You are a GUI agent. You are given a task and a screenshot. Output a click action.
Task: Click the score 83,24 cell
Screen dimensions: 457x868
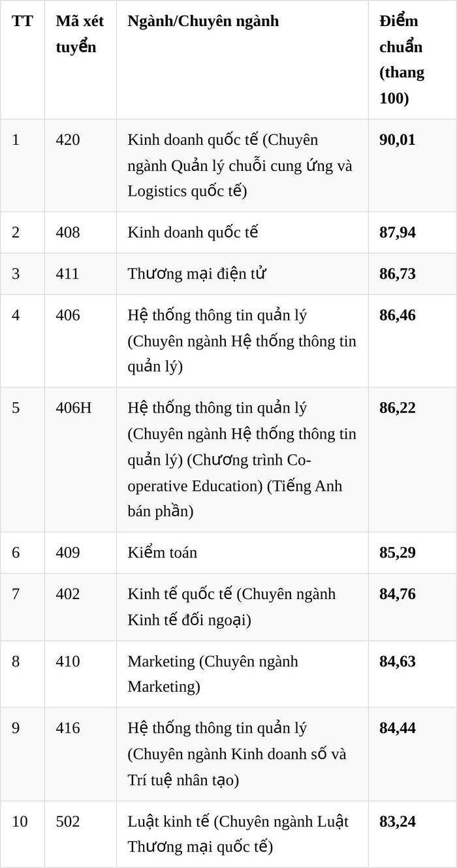tap(412, 834)
